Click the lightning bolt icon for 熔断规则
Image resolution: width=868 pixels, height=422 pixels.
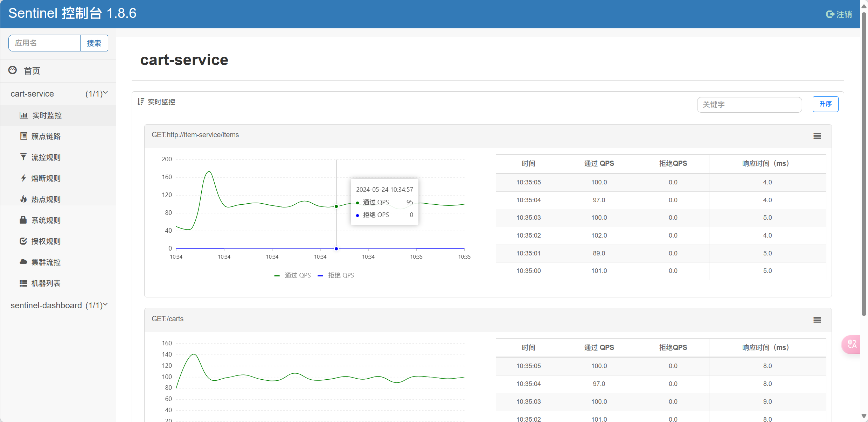tap(23, 178)
